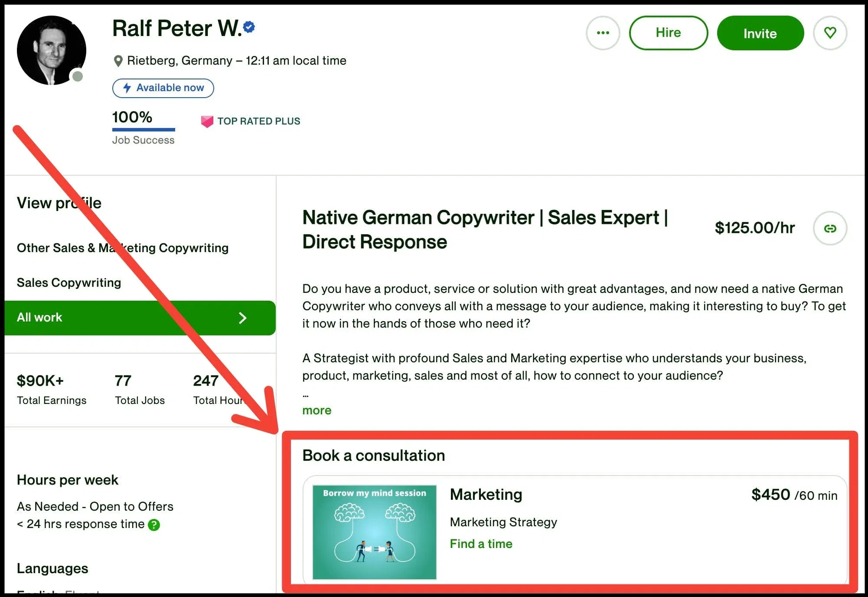Copy profile link via chain icon
The height and width of the screenshot is (597, 868).
[x=830, y=228]
